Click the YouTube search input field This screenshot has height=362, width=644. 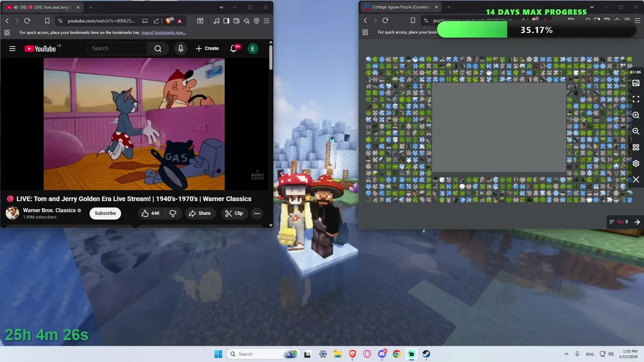pyautogui.click(x=117, y=48)
